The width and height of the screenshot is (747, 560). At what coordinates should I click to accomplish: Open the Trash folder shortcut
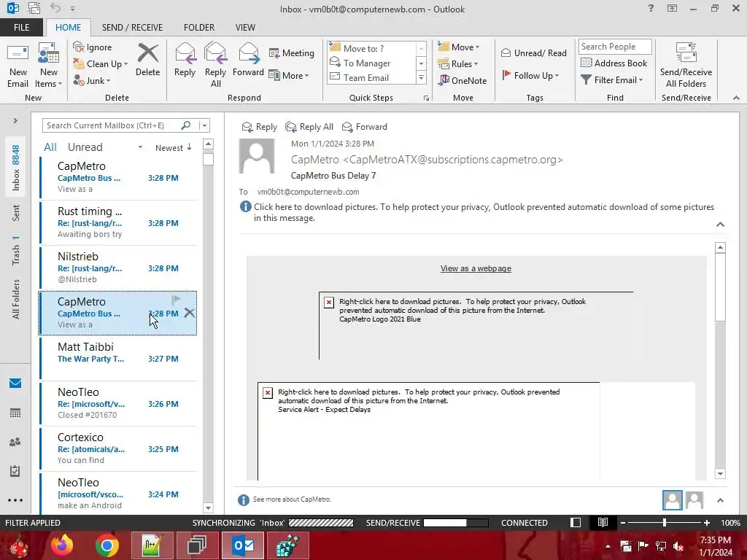(x=15, y=249)
